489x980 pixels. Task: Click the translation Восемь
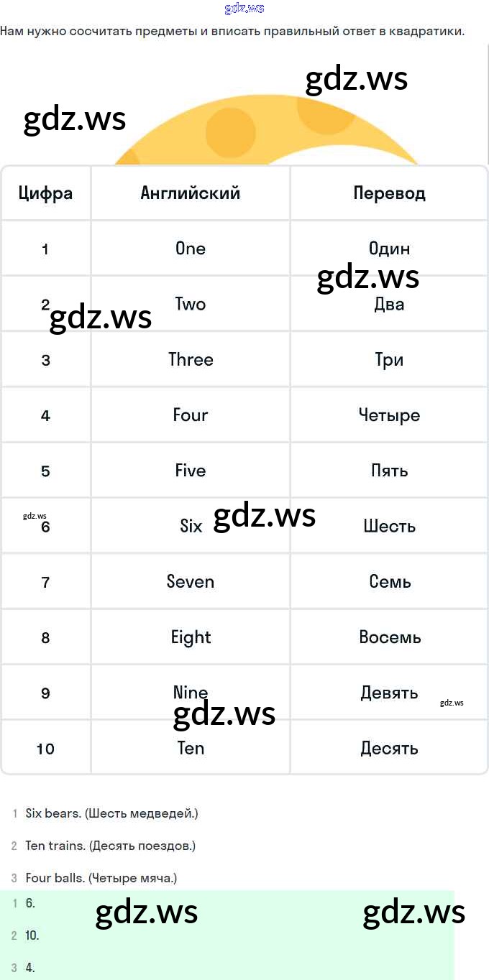(389, 637)
